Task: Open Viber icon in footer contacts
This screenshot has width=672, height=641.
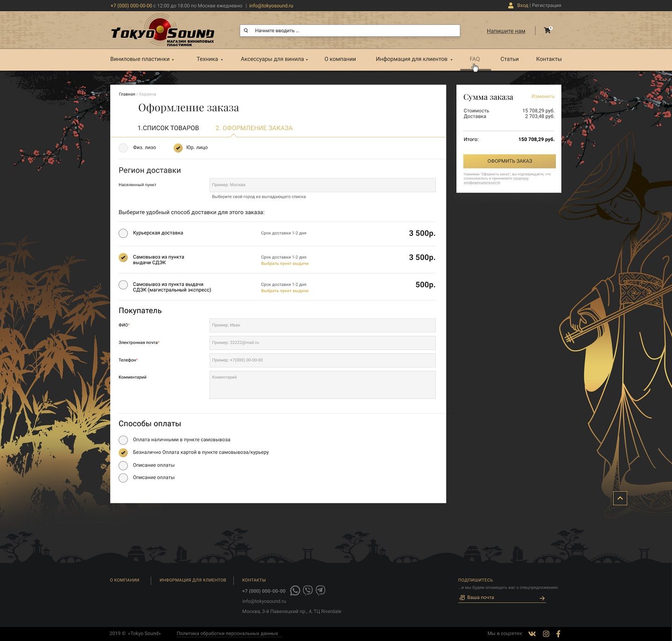Action: click(x=308, y=591)
